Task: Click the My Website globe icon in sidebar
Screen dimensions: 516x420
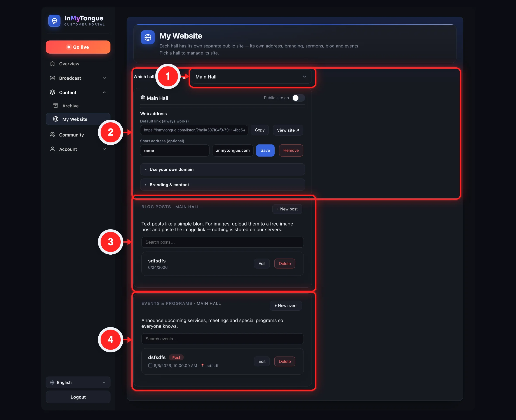Action: (x=56, y=119)
